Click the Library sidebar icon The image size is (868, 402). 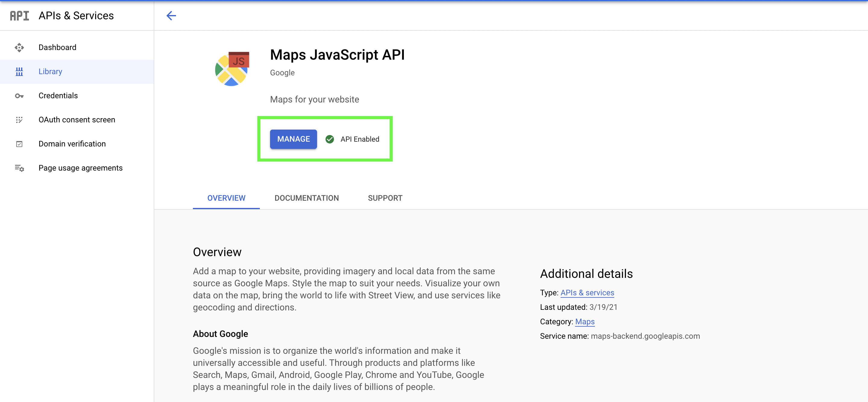[x=19, y=71]
